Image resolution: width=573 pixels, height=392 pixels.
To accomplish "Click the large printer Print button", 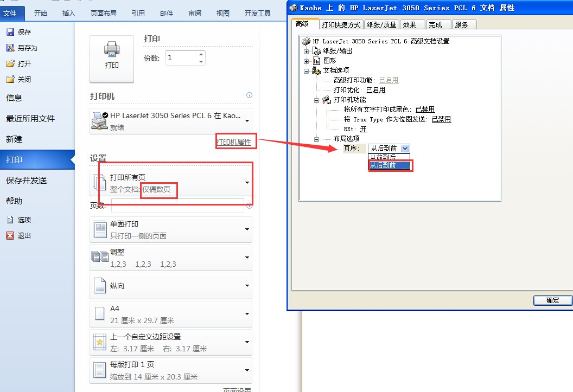I will click(x=112, y=59).
